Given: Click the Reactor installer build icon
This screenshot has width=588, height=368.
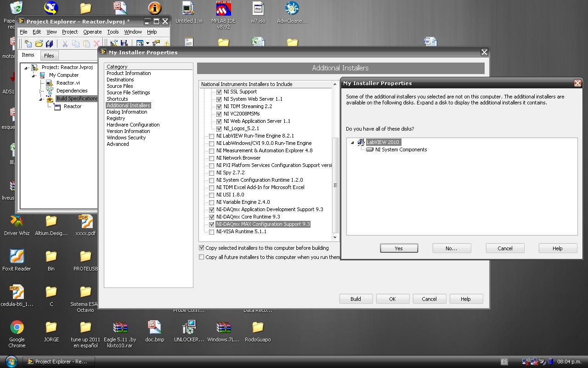Looking at the screenshot, I should 57,106.
